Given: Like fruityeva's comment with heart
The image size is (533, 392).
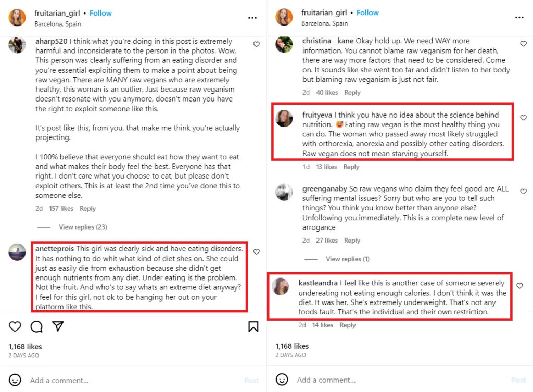Looking at the screenshot, I should (523, 118).
